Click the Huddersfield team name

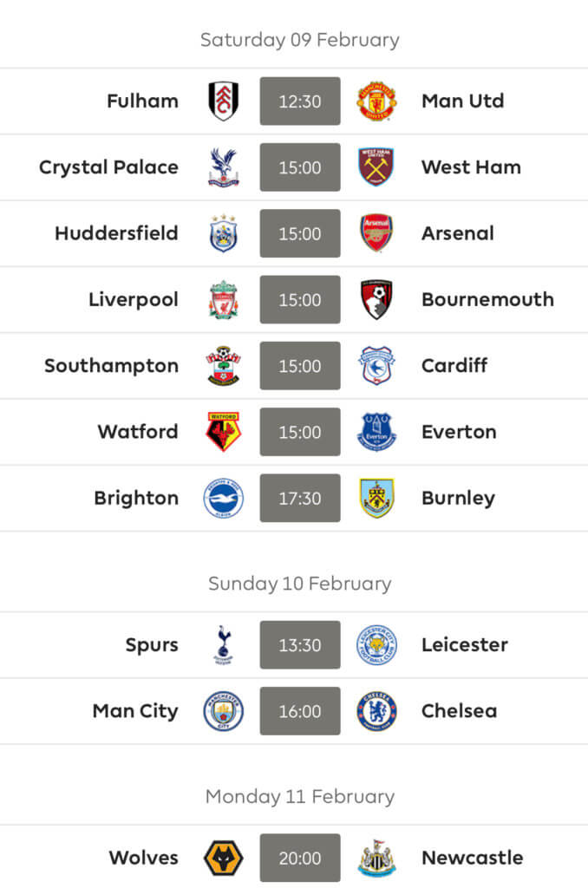[116, 232]
